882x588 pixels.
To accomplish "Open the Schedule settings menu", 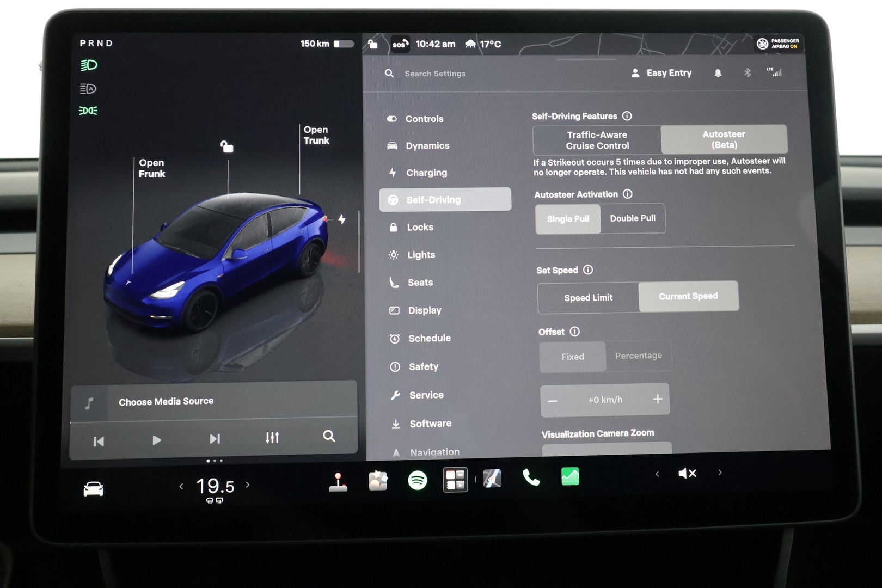I will [x=420, y=338].
